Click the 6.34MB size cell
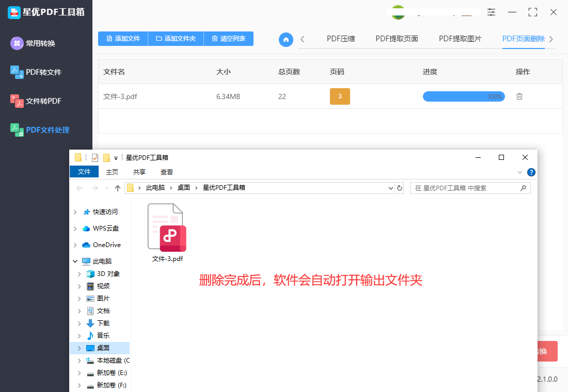This screenshot has height=392, width=568. click(228, 96)
